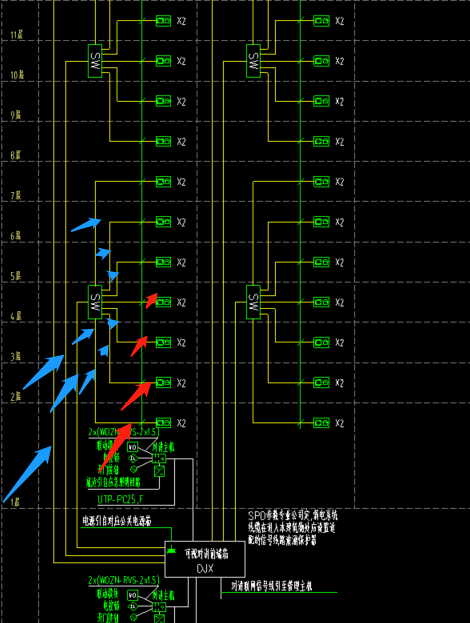
Task: Select the intercom host symbol above UTP-PC25,F
Action: point(159,459)
